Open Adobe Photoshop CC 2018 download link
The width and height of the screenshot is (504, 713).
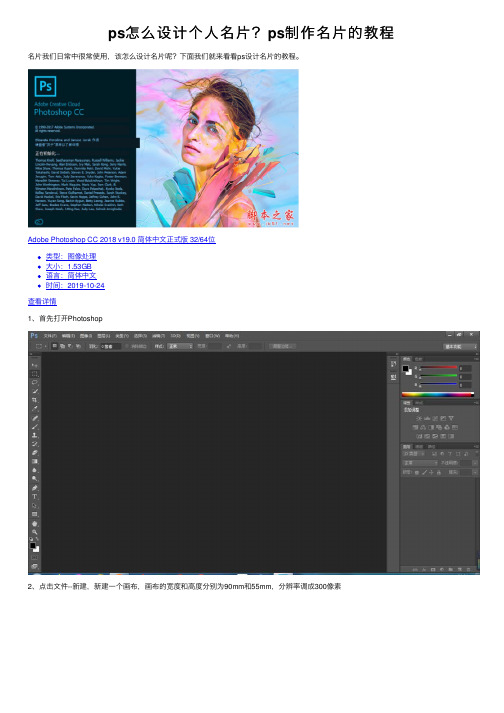point(121,240)
